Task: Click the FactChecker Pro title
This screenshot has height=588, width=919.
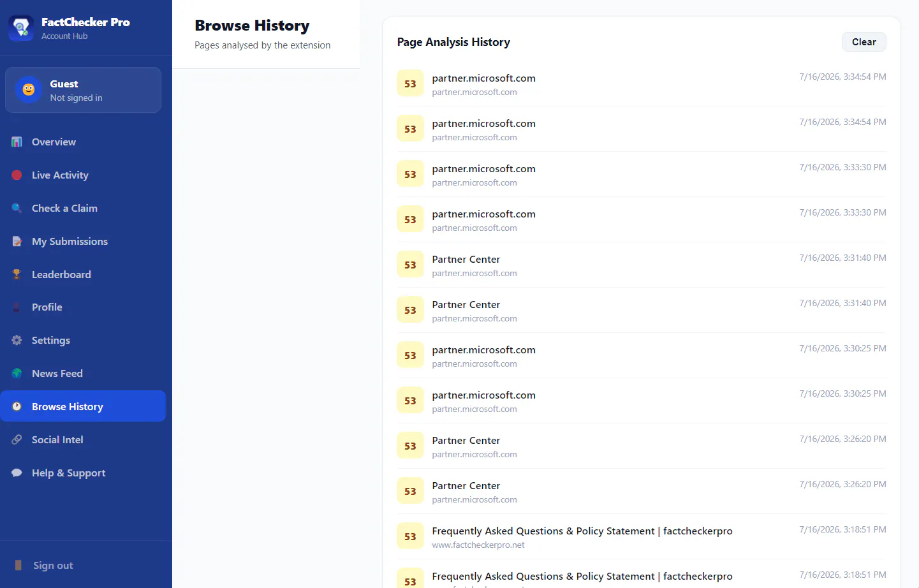Action: (x=85, y=22)
